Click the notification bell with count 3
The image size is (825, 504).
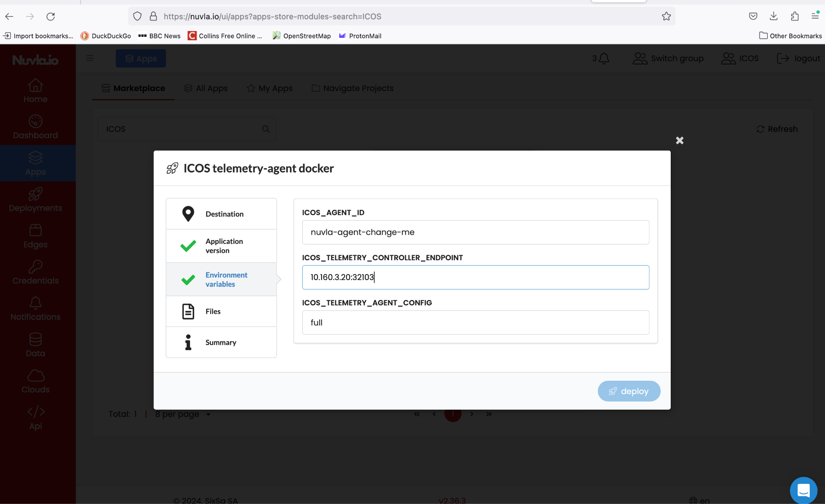click(601, 58)
